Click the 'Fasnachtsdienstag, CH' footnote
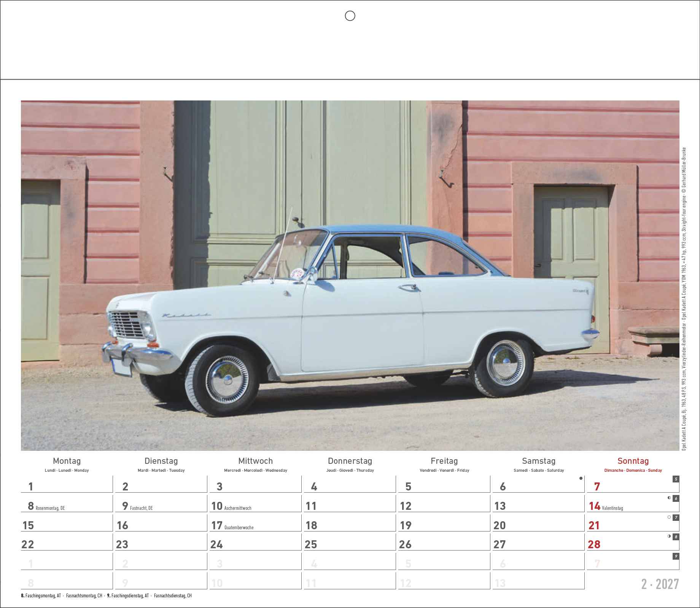700x608 pixels. pos(173,596)
